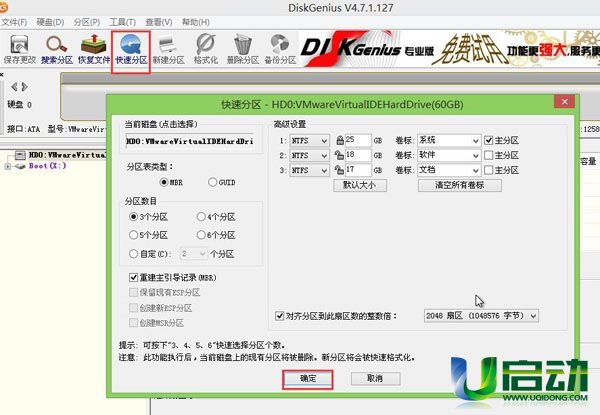
Task: Toggle lock icon for partition 3 size
Action: [x=339, y=170]
